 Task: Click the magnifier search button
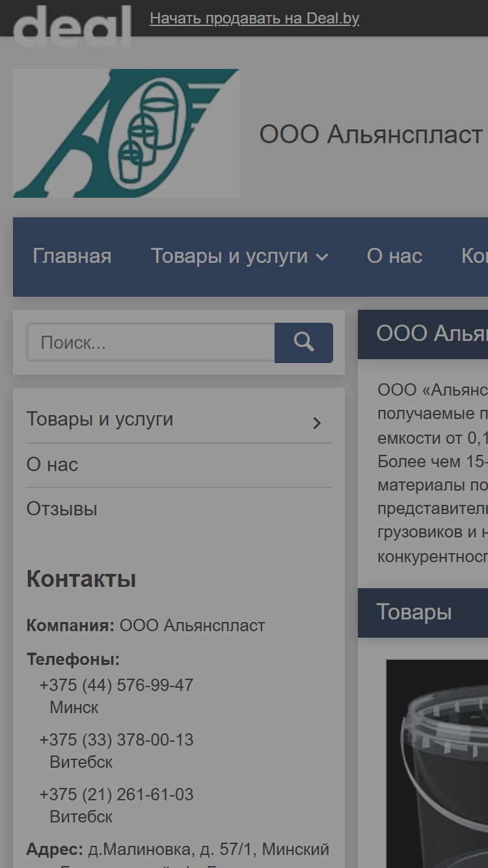coord(304,343)
